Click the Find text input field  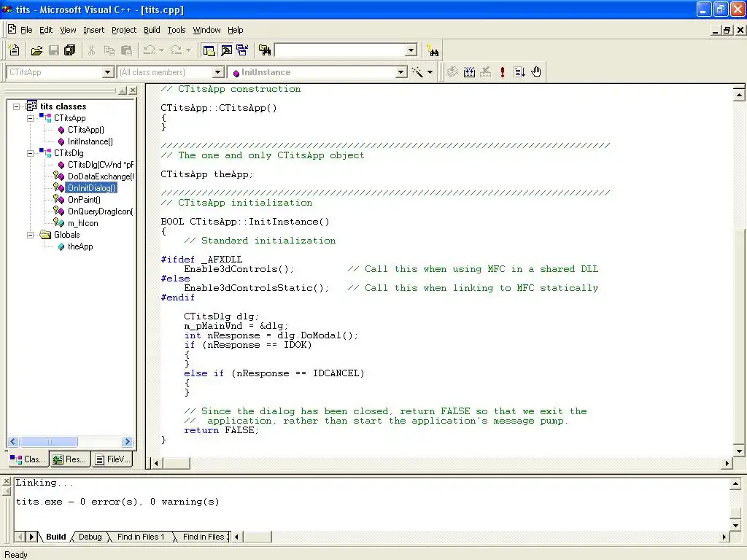(341, 50)
